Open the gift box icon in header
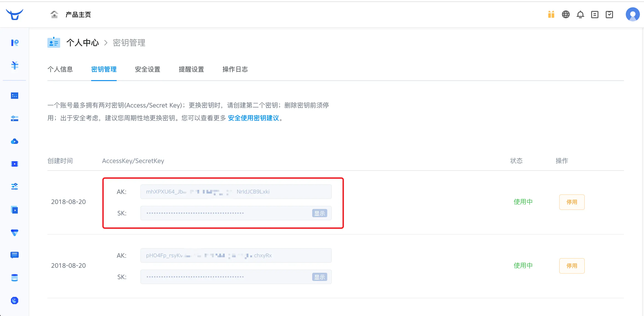Screen dimensions: 644x316 [x=551, y=15]
